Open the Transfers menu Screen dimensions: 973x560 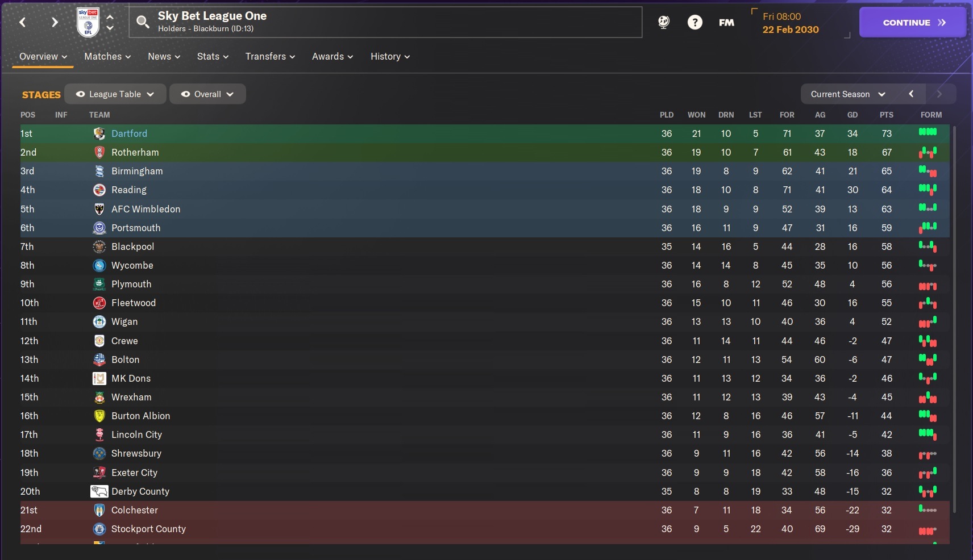click(270, 56)
